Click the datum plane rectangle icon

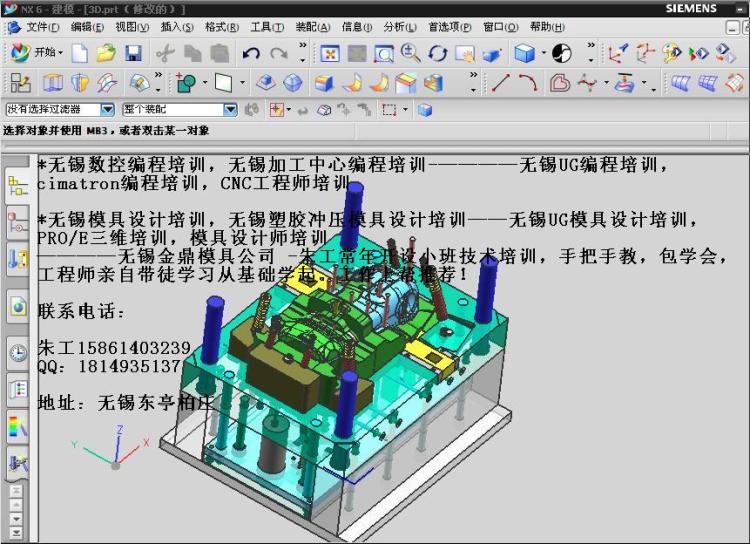coord(223,83)
